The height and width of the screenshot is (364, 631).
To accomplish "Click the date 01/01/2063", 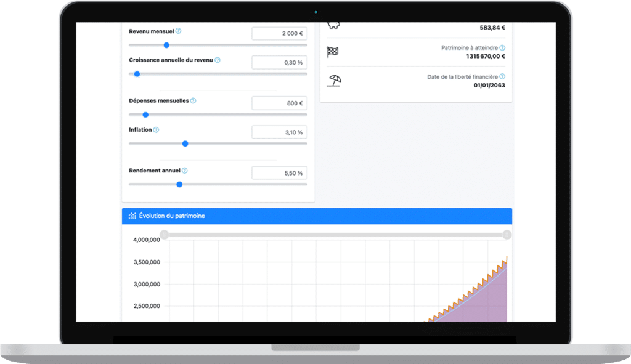I will coord(489,85).
